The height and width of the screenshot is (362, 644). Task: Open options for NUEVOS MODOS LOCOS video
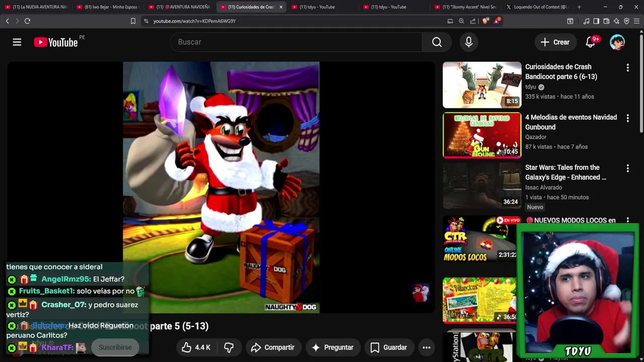(x=627, y=220)
